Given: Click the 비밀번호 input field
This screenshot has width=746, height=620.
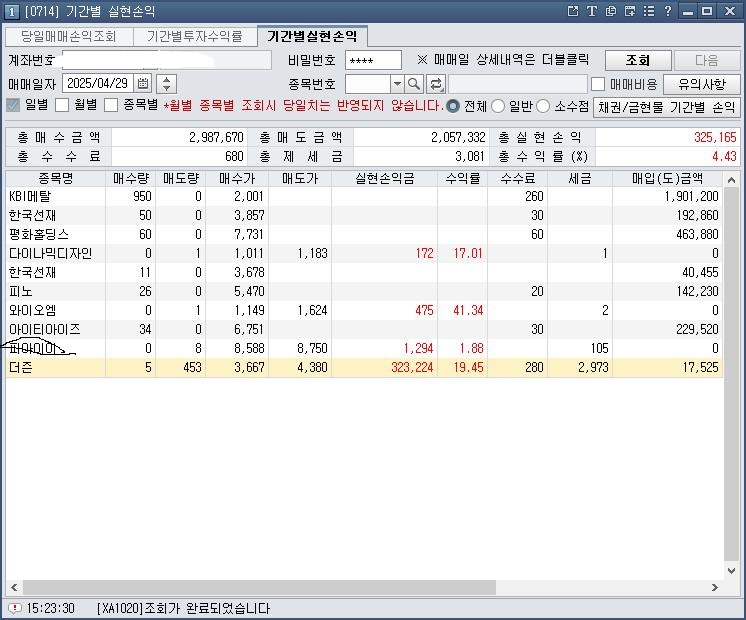Looking at the screenshot, I should tap(373, 60).
